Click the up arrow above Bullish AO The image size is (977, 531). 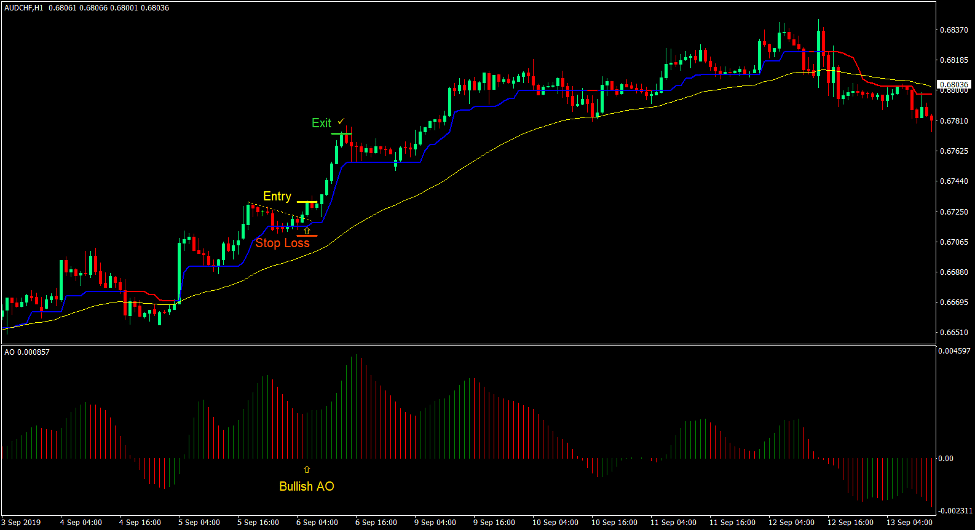pyautogui.click(x=306, y=468)
